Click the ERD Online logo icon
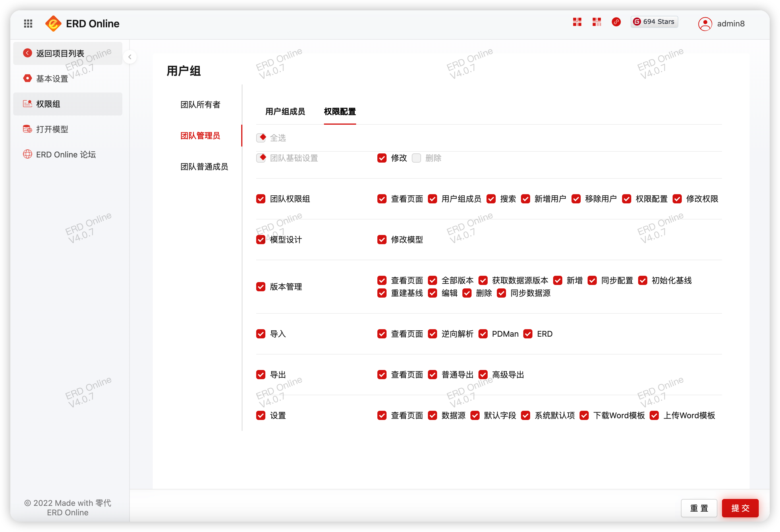 coord(53,24)
